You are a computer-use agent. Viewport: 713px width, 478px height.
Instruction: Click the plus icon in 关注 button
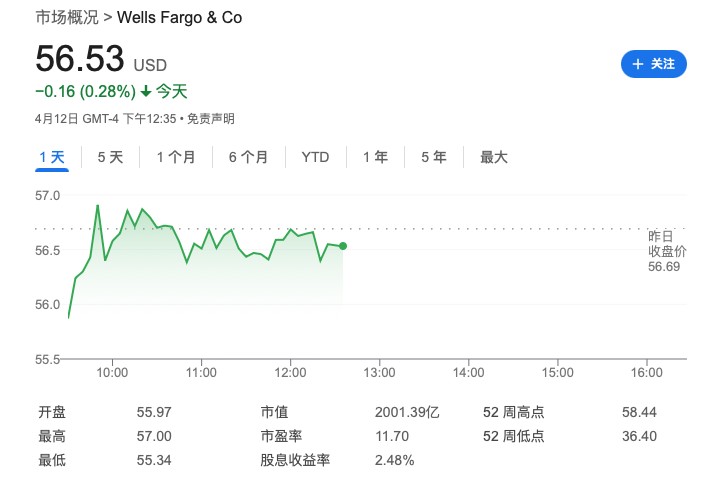pos(638,64)
